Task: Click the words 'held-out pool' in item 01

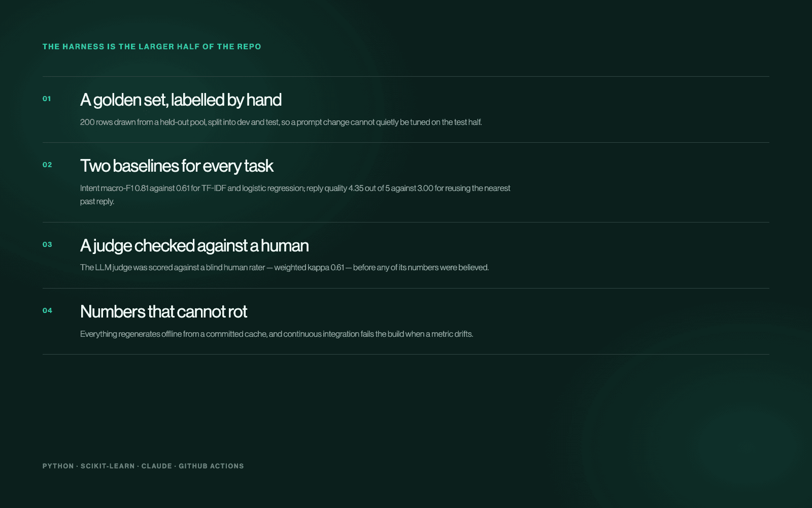Action: click(183, 122)
